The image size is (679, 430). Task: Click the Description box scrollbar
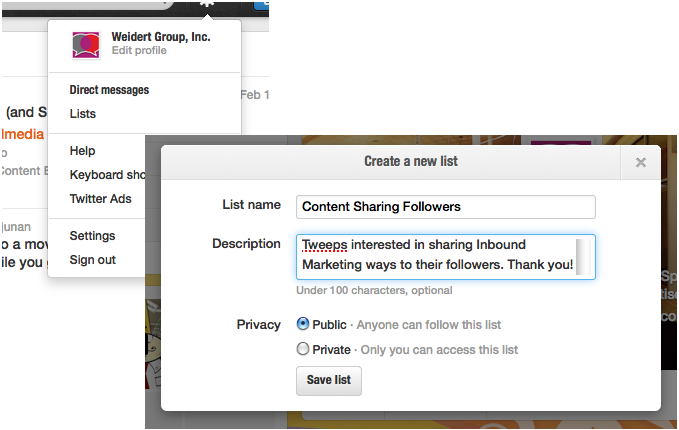click(583, 257)
